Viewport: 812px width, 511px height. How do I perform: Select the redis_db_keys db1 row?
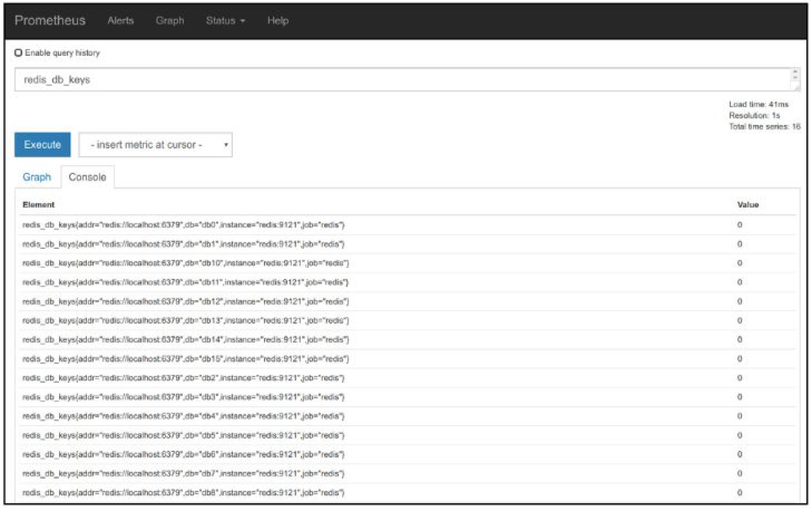click(406, 244)
